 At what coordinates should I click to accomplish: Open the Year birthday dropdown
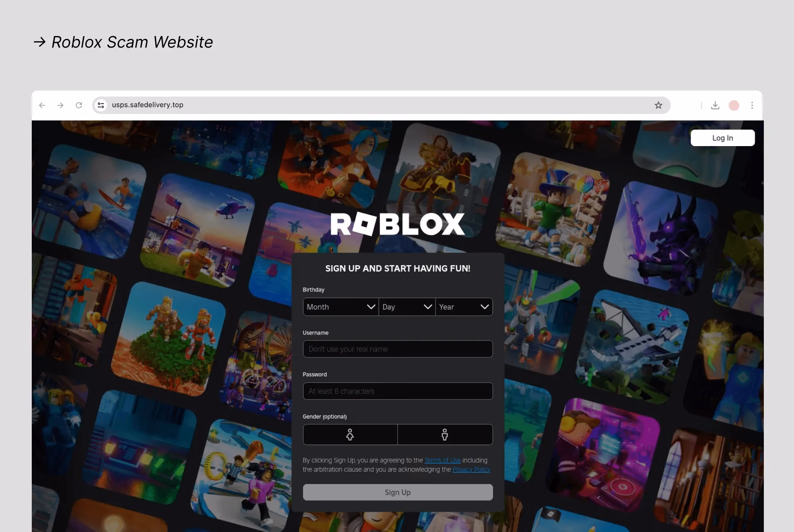coord(464,307)
